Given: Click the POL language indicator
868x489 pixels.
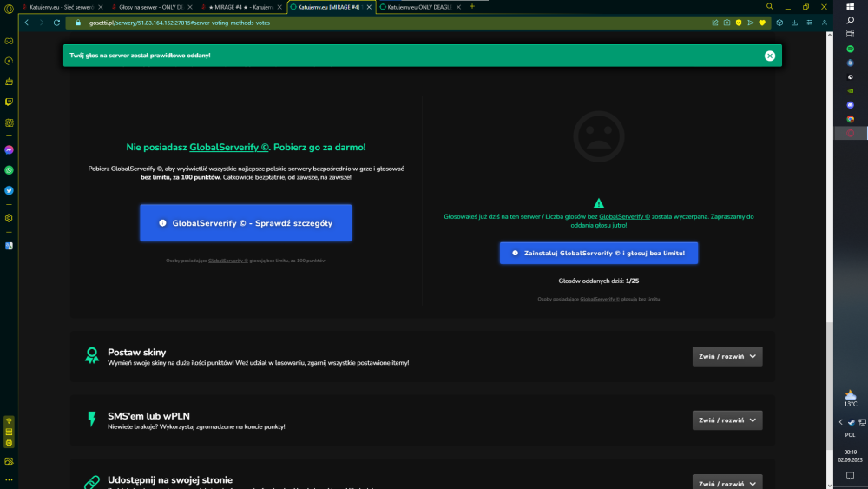Looking at the screenshot, I should click(x=851, y=435).
